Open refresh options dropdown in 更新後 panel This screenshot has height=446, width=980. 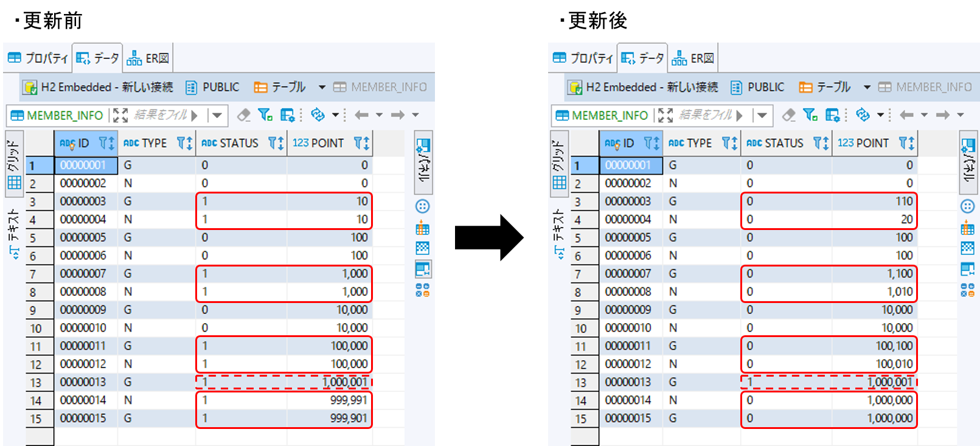click(880, 115)
